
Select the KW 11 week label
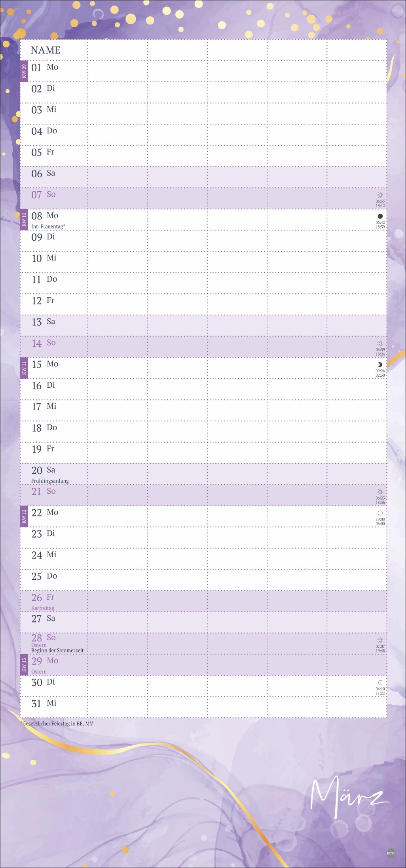[x=24, y=368]
